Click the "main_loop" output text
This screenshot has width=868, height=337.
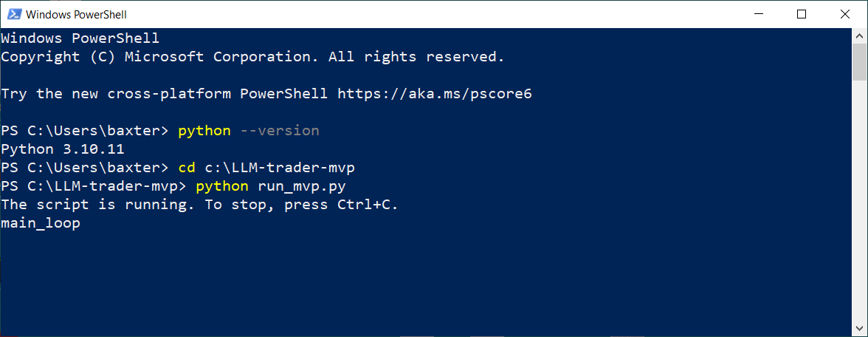tap(41, 223)
